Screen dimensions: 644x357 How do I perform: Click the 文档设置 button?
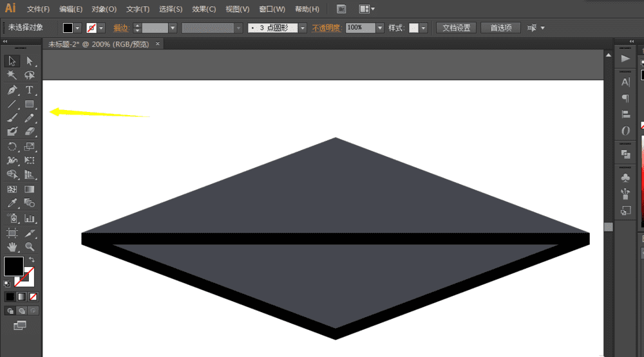[x=456, y=28]
